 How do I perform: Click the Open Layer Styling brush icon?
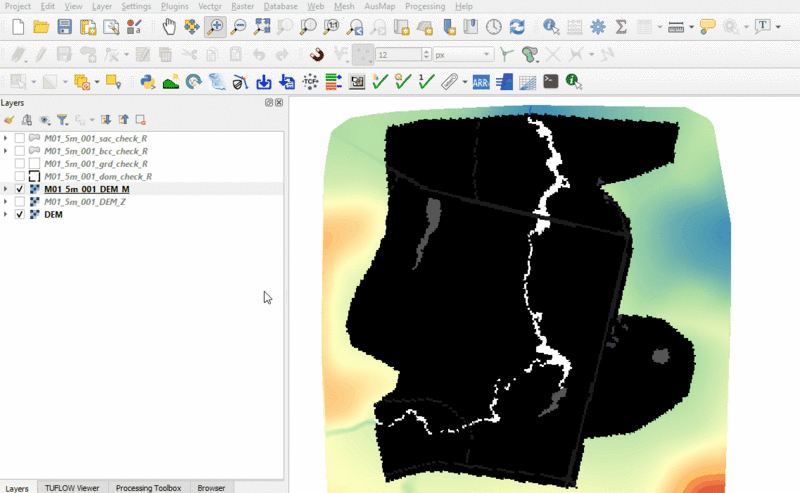[x=9, y=119]
